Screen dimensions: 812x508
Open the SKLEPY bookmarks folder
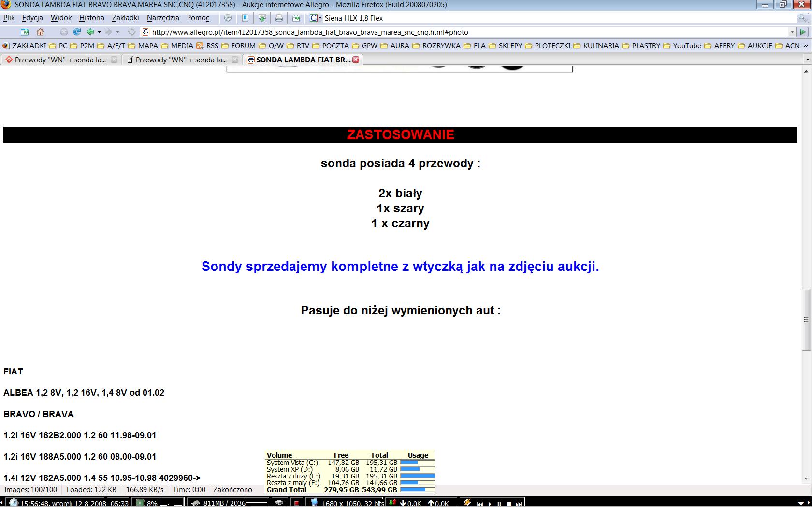(x=505, y=45)
